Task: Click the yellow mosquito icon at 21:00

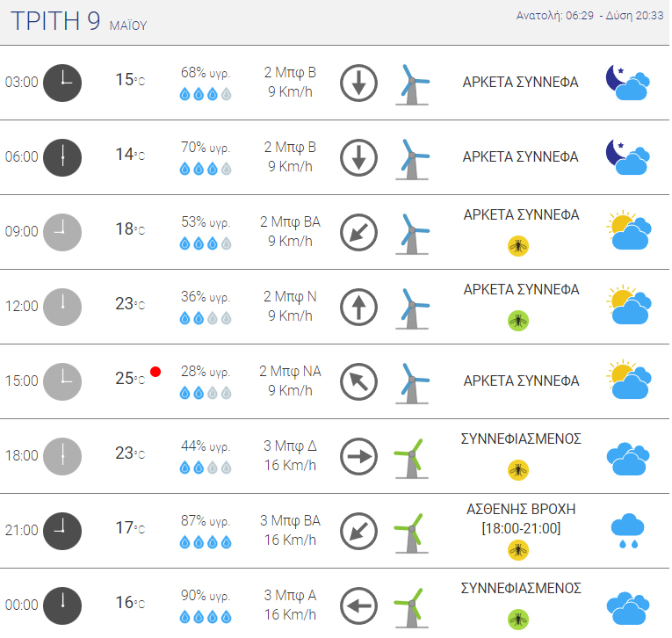Action: (518, 550)
